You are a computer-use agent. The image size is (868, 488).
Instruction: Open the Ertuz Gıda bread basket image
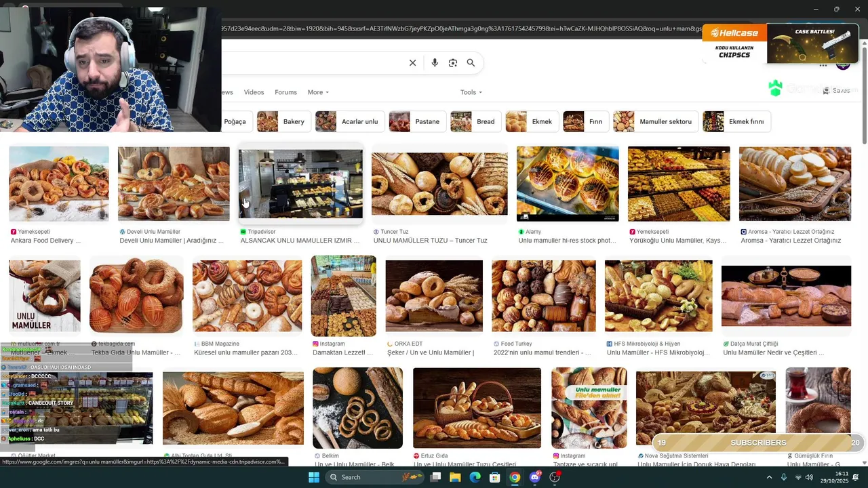(477, 408)
